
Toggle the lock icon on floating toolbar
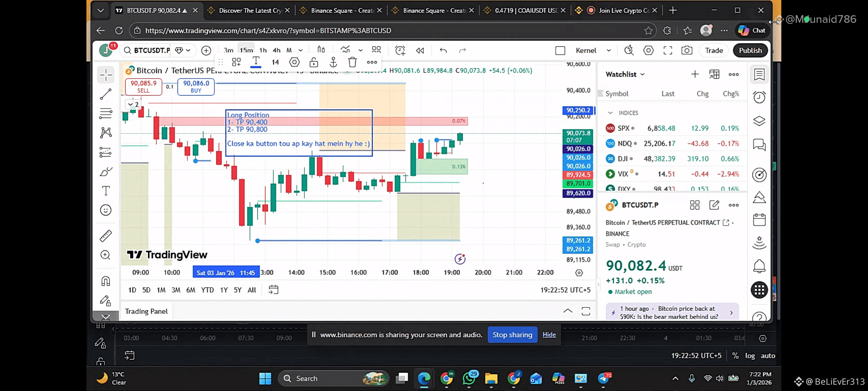click(314, 62)
